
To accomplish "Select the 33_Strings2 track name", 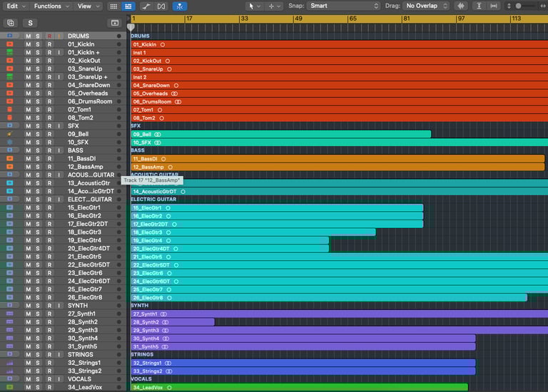I will (x=85, y=371).
